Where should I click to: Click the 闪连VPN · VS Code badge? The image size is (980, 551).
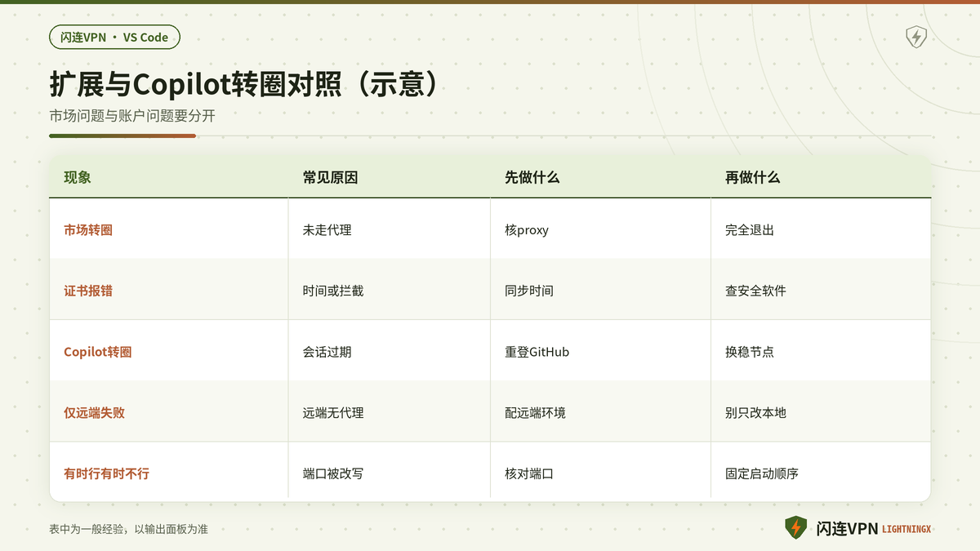point(114,37)
